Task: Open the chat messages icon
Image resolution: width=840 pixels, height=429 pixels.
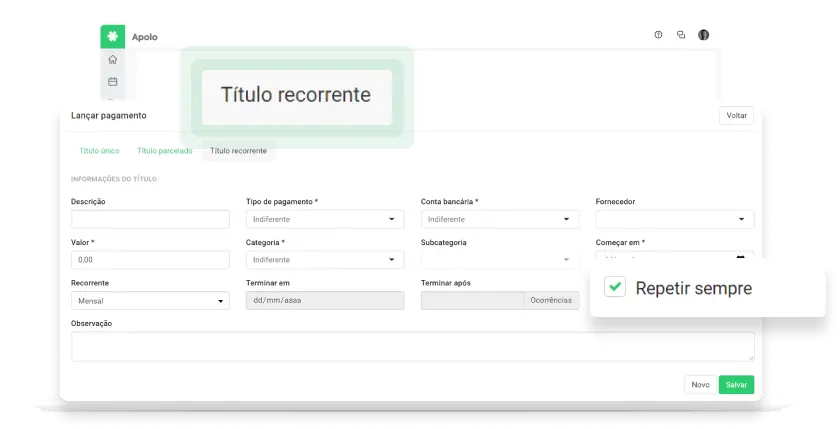Action: click(681, 35)
